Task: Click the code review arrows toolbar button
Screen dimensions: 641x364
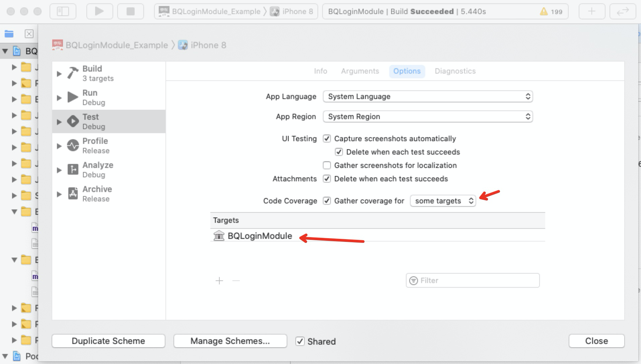Action: (x=623, y=11)
